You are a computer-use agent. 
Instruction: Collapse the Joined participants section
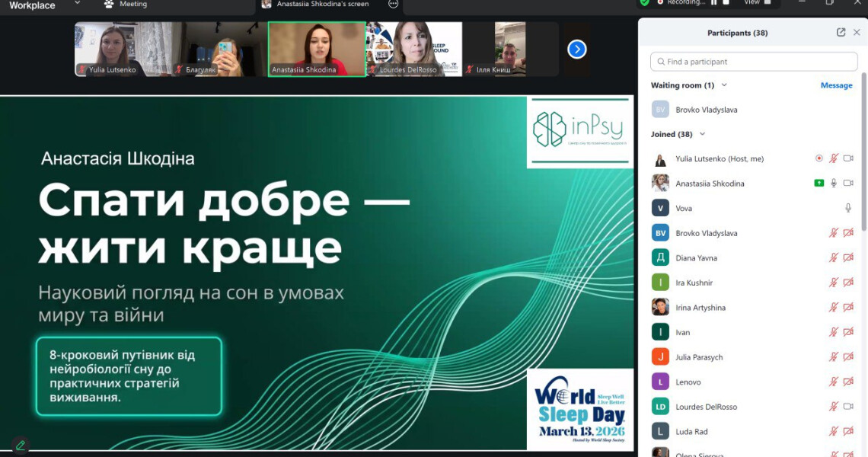point(702,134)
